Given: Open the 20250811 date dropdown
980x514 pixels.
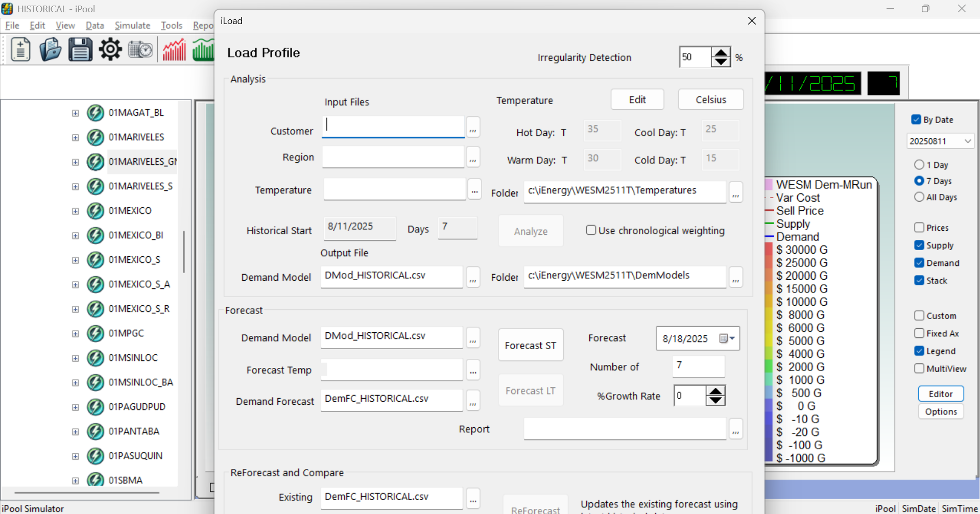Looking at the screenshot, I should point(967,141).
